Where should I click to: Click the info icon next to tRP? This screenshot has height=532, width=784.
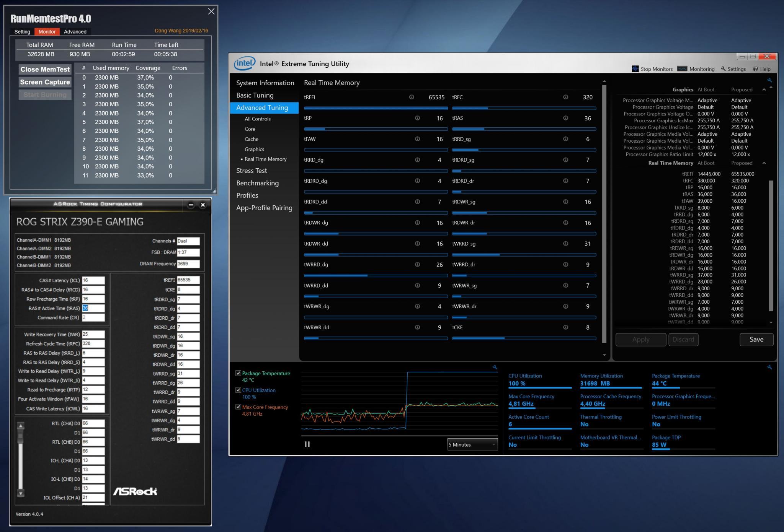(417, 118)
